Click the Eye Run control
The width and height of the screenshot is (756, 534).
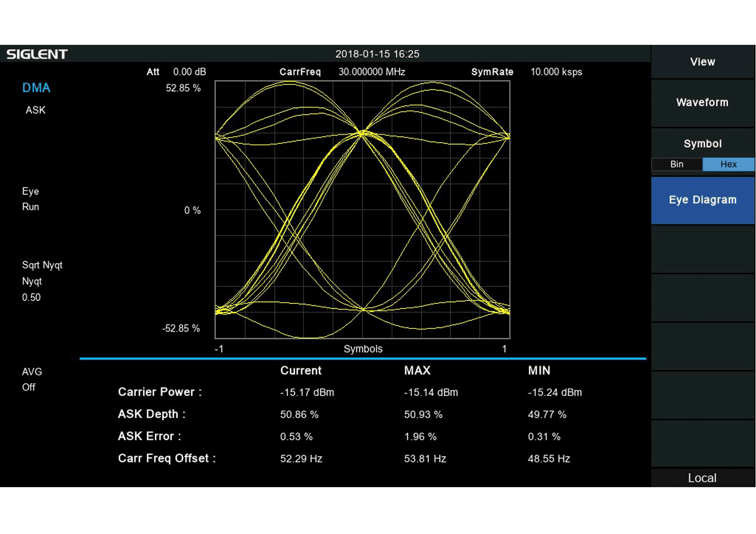pyautogui.click(x=30, y=199)
